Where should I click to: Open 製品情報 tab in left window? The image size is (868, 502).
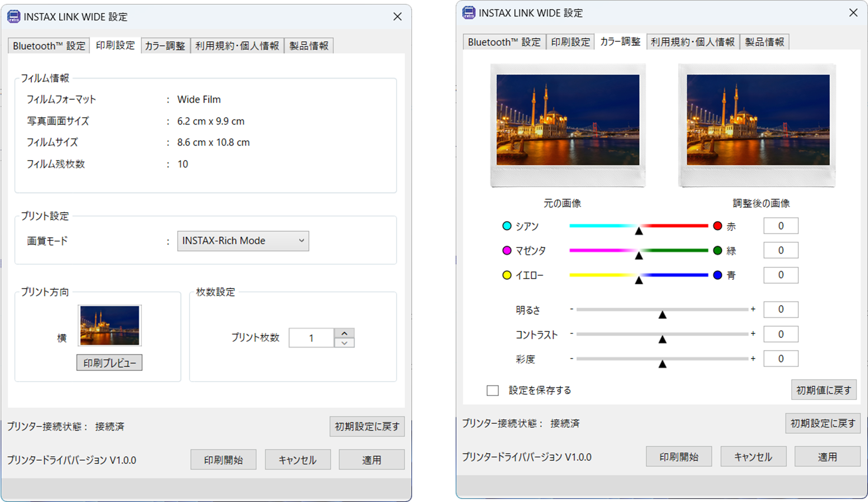pos(309,46)
